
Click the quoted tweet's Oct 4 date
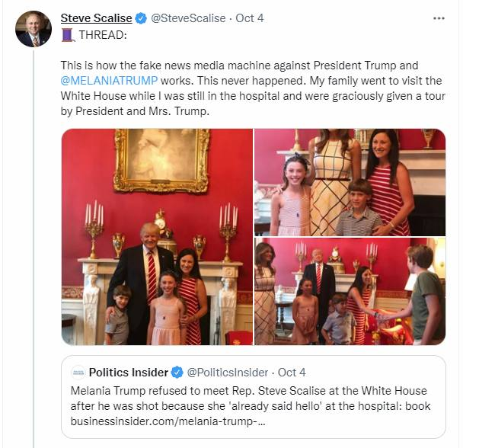[x=292, y=373]
